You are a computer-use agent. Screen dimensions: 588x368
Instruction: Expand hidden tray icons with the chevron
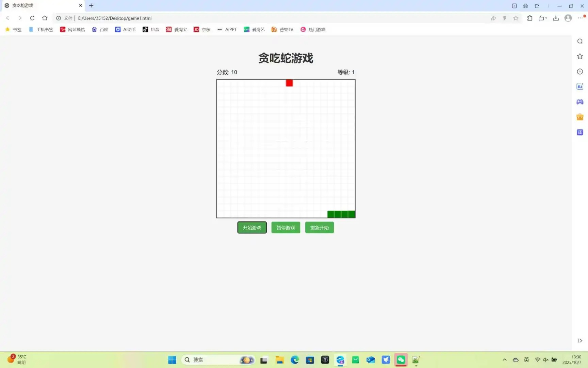pyautogui.click(x=505, y=359)
